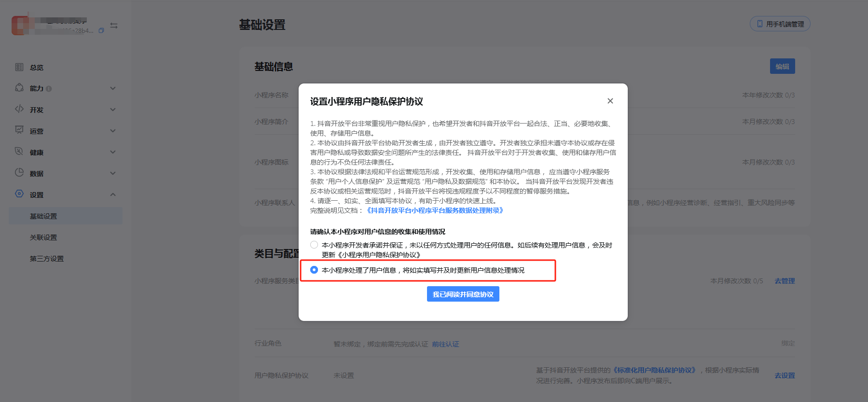Click the 本年修改次数 0/3 text

pyautogui.click(x=769, y=95)
